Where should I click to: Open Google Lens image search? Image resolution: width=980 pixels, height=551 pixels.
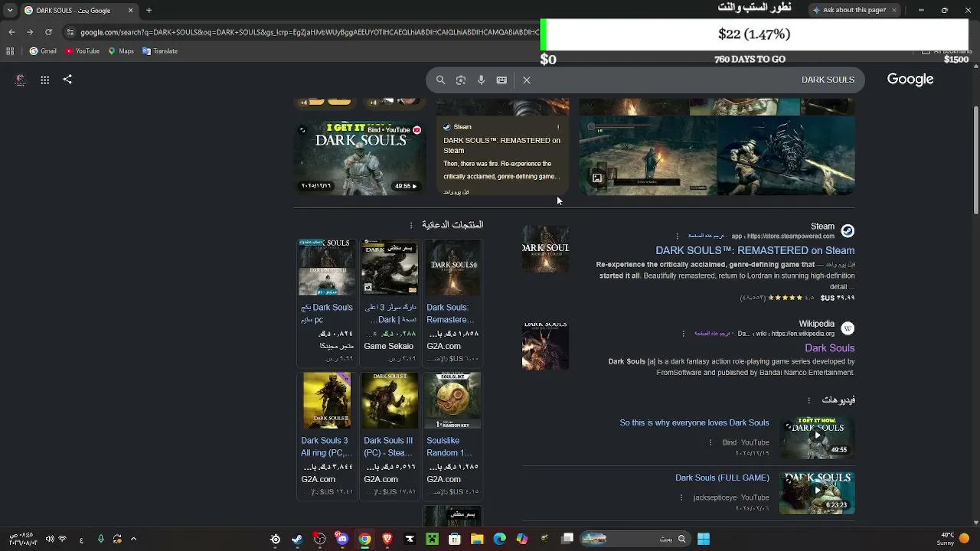click(461, 80)
